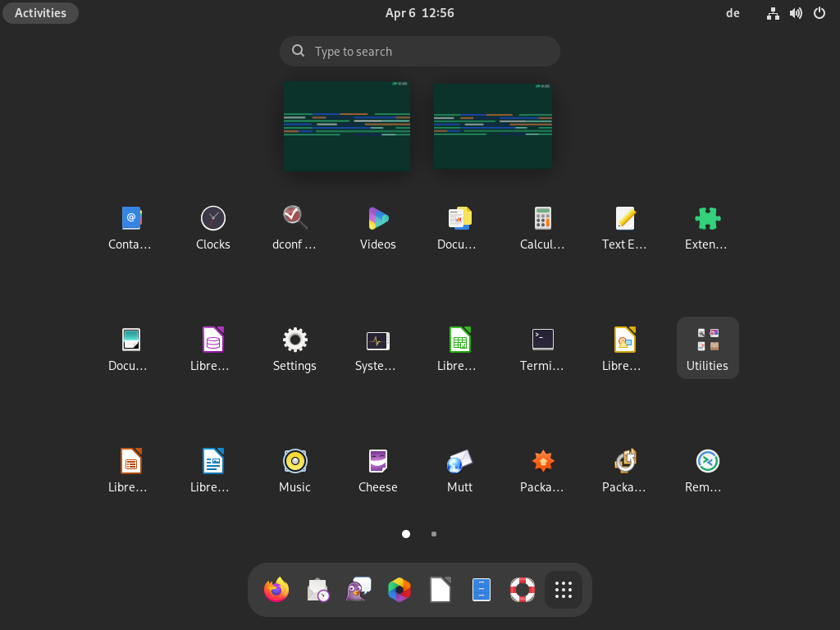
Task: Toggle the Show Applications grid button
Action: pyautogui.click(x=564, y=590)
